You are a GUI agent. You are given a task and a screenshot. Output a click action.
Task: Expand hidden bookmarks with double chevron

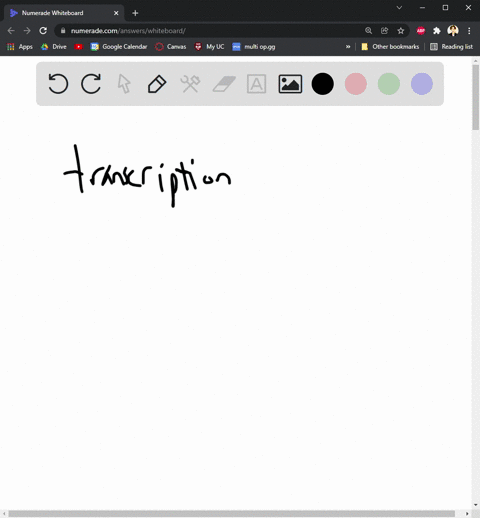(x=348, y=47)
